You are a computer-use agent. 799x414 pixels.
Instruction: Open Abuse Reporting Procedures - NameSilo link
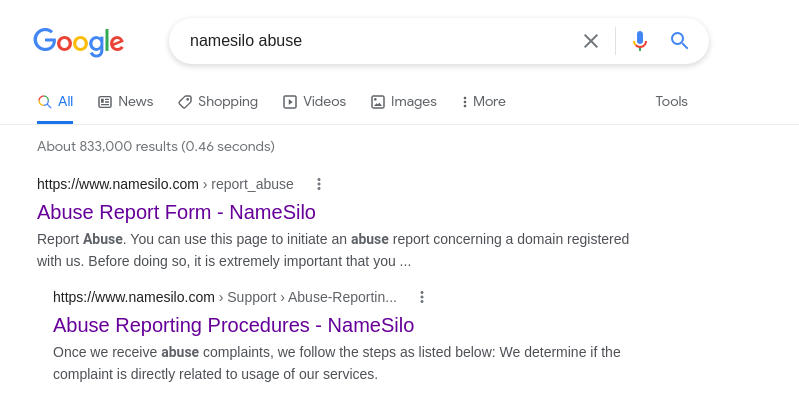pos(233,325)
